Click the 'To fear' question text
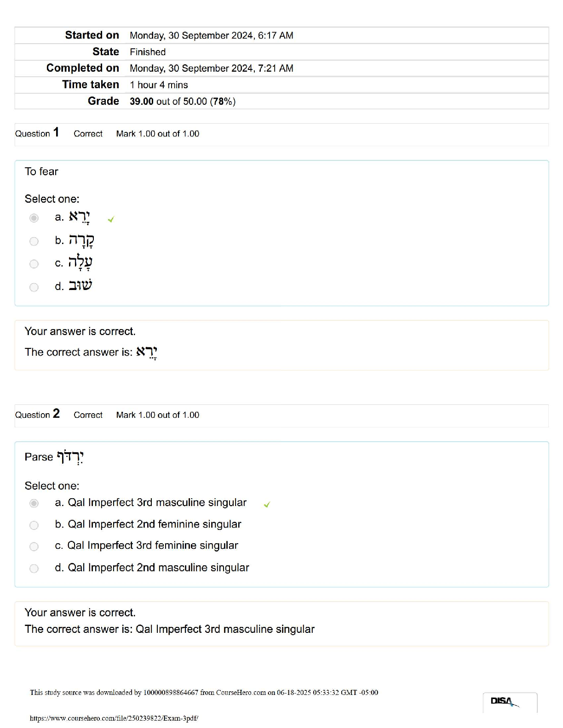The image size is (563, 728). 41,171
